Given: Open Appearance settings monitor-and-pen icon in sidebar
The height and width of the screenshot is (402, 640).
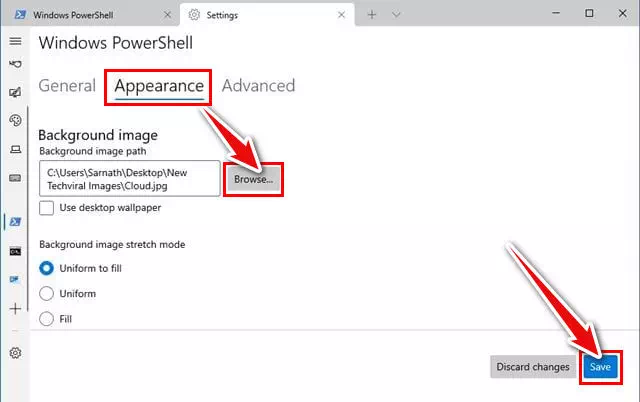Looking at the screenshot, I should [x=16, y=93].
